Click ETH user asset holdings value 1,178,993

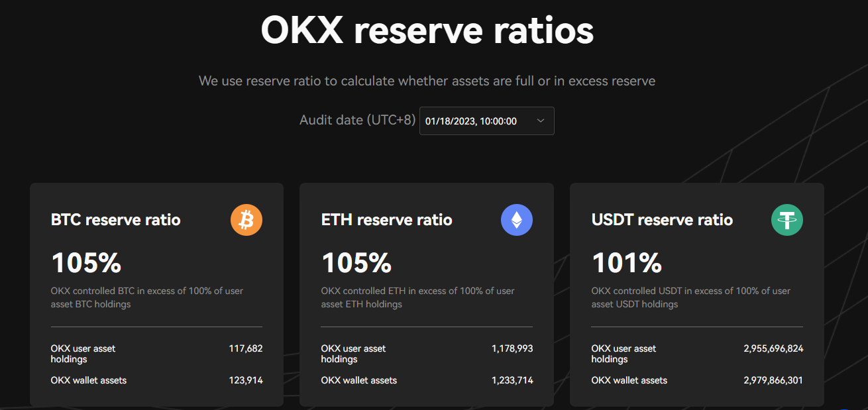coord(512,348)
